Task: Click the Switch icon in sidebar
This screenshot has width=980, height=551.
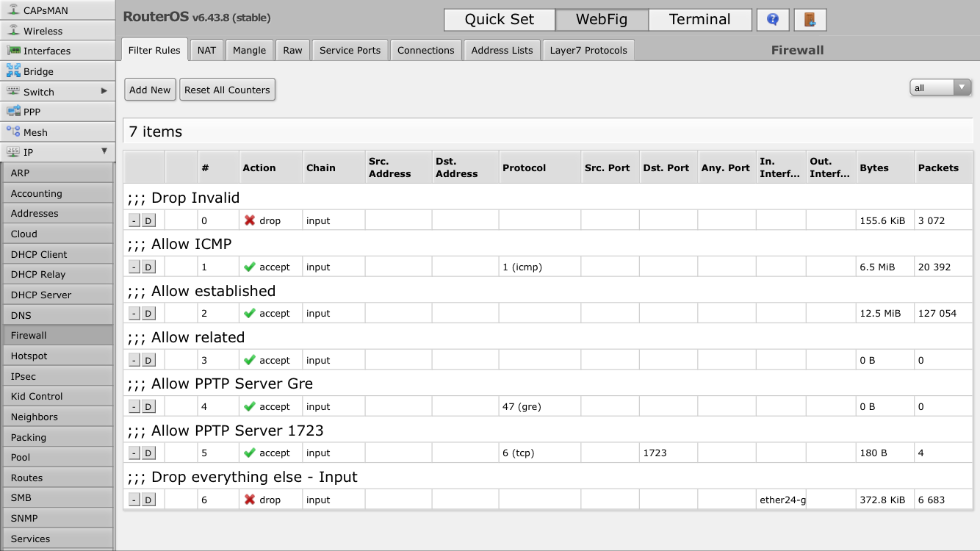Action: (12, 92)
